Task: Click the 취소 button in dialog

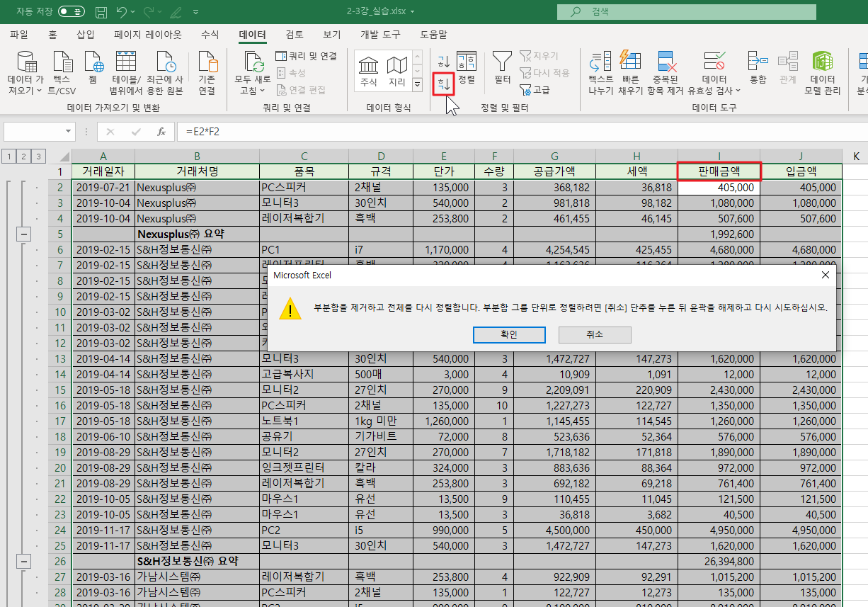Action: pyautogui.click(x=594, y=334)
